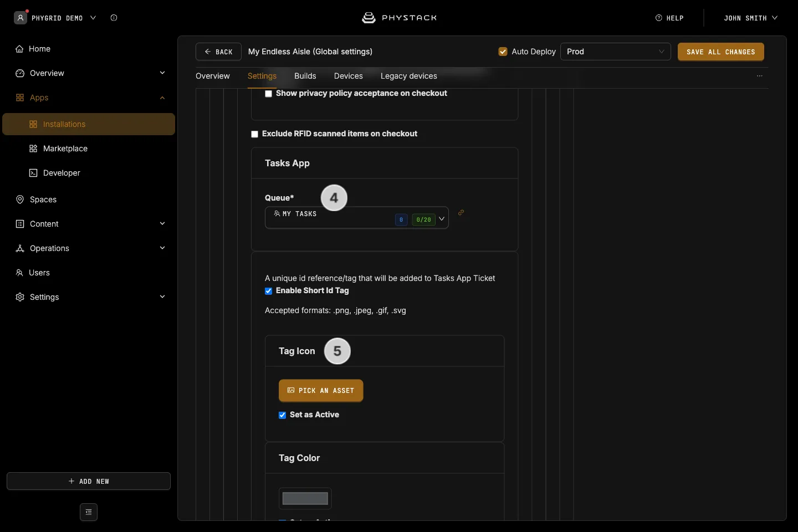This screenshot has height=532, width=798.
Task: Click the PhyGrid Demo account avatar
Action: pos(21,18)
